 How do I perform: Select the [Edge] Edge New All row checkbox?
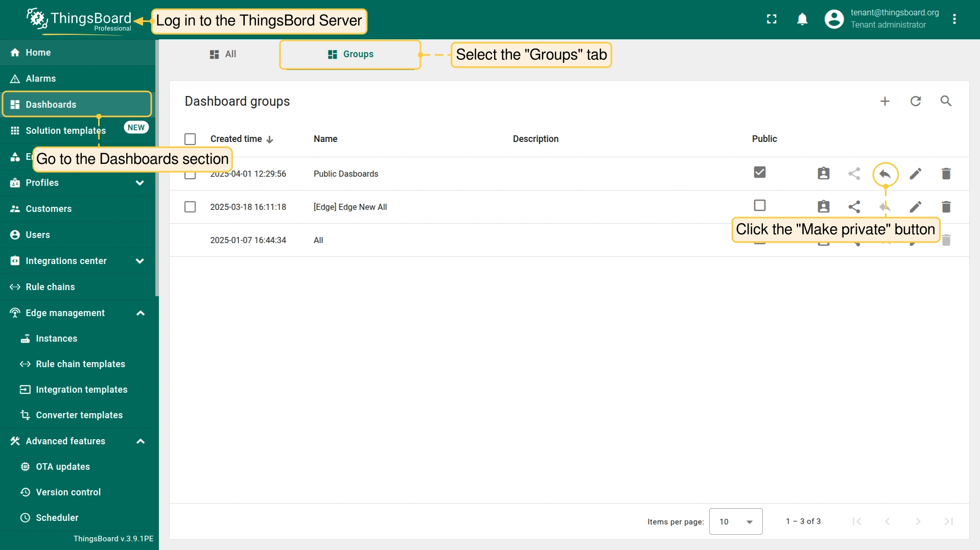coord(190,207)
